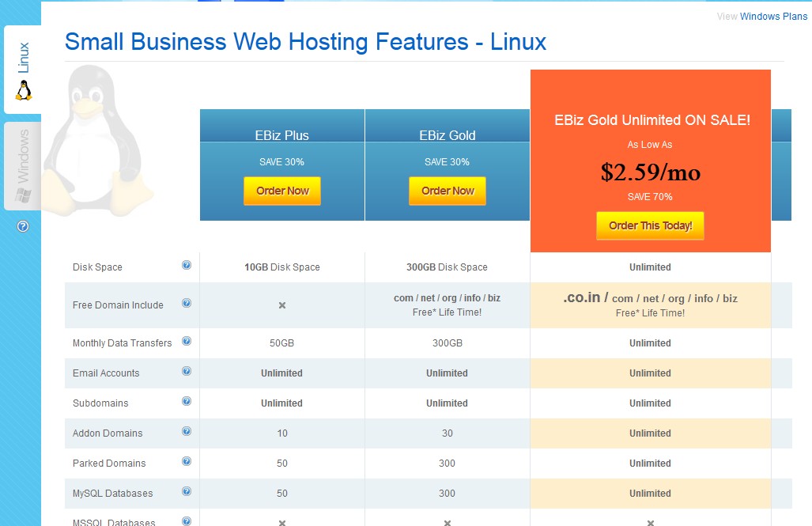
Task: Click the MySQL Databases value 50
Action: pos(282,494)
